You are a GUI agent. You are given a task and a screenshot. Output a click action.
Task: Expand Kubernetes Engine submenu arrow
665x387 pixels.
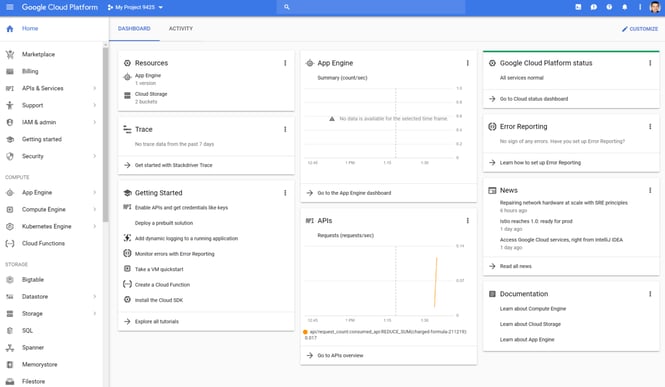(95, 226)
